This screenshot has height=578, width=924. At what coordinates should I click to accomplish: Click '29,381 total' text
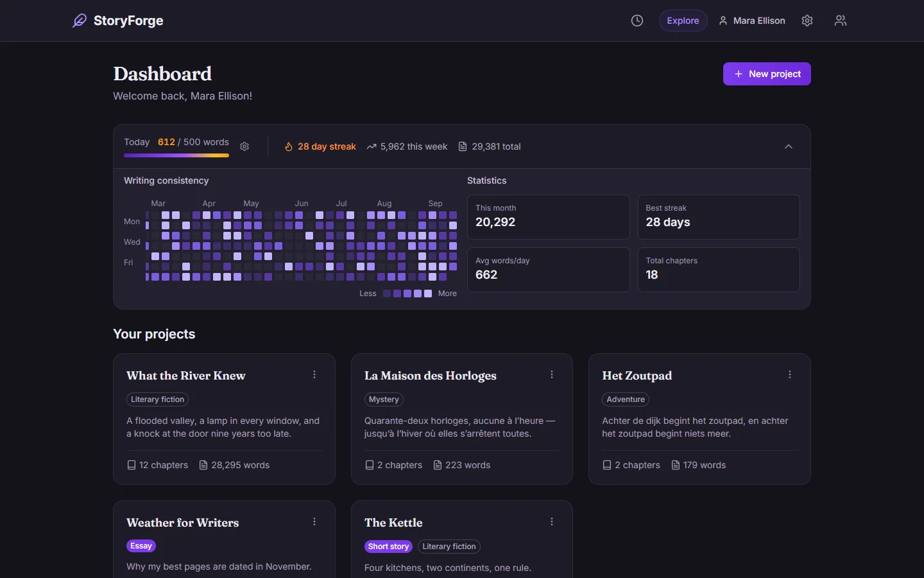pyautogui.click(x=496, y=146)
